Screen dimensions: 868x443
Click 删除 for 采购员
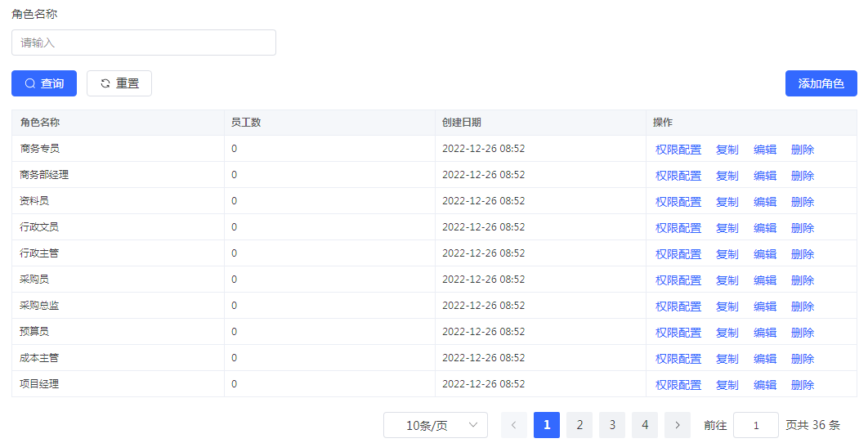(803, 280)
